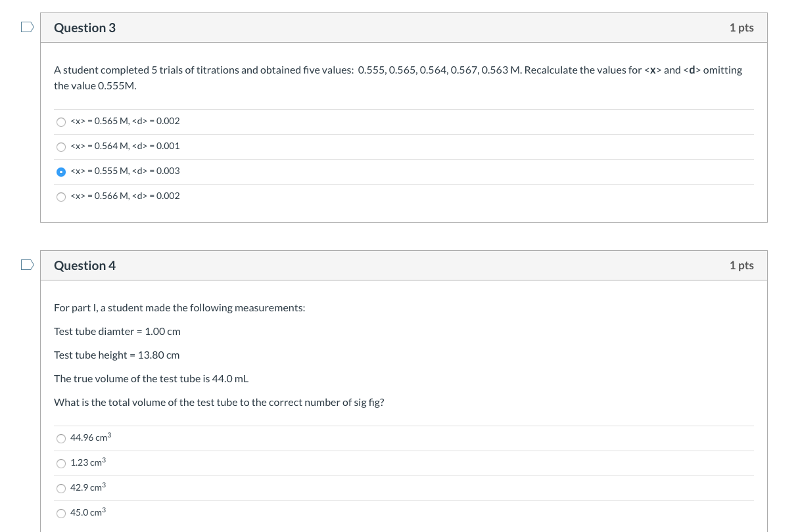This screenshot has width=798, height=532.
Task: Choose the selected option <x> = 0.555 M
Action: pyautogui.click(x=61, y=171)
